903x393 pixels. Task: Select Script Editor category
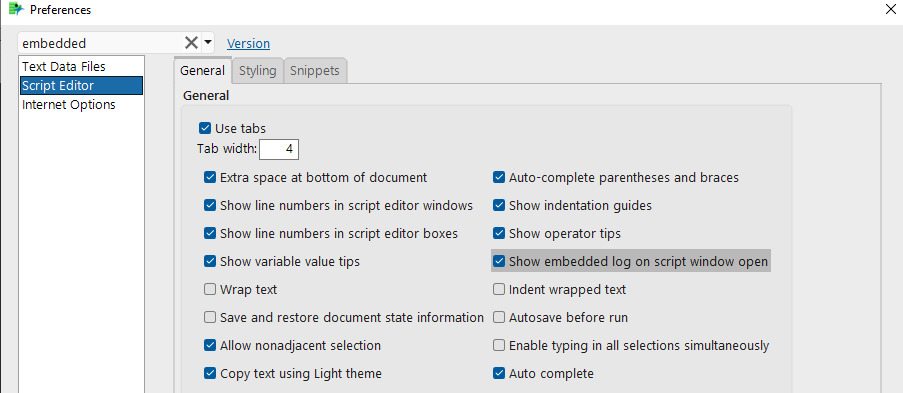tap(81, 85)
